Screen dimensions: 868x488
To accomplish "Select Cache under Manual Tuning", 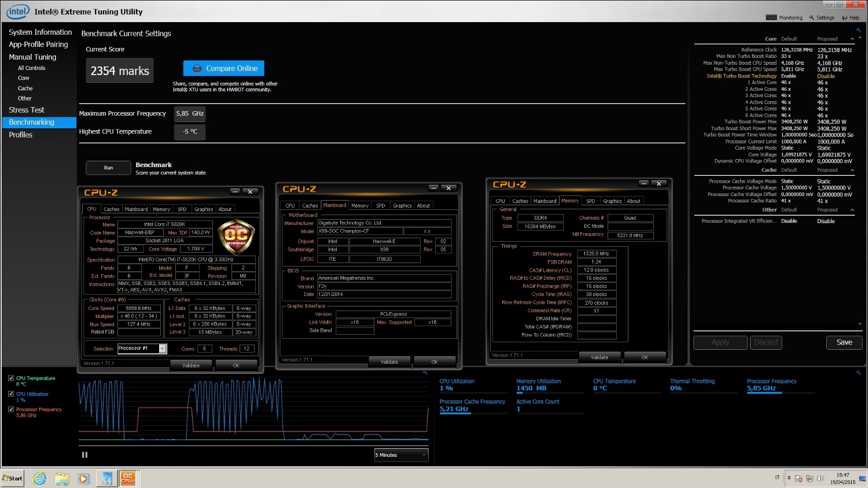I will [x=25, y=88].
